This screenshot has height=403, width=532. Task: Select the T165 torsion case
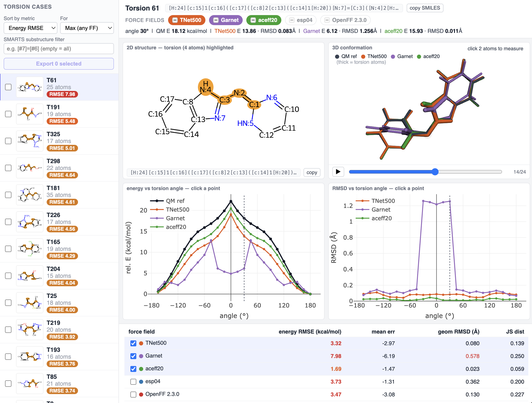pos(59,249)
